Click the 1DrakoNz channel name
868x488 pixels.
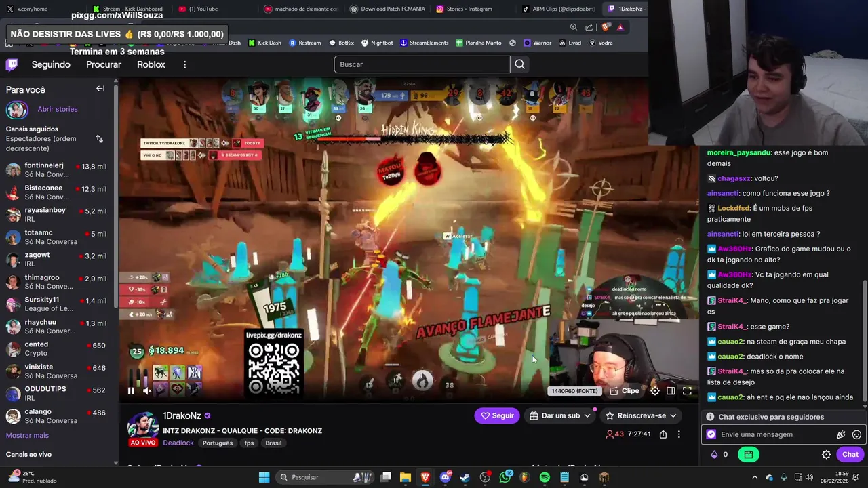(182, 416)
